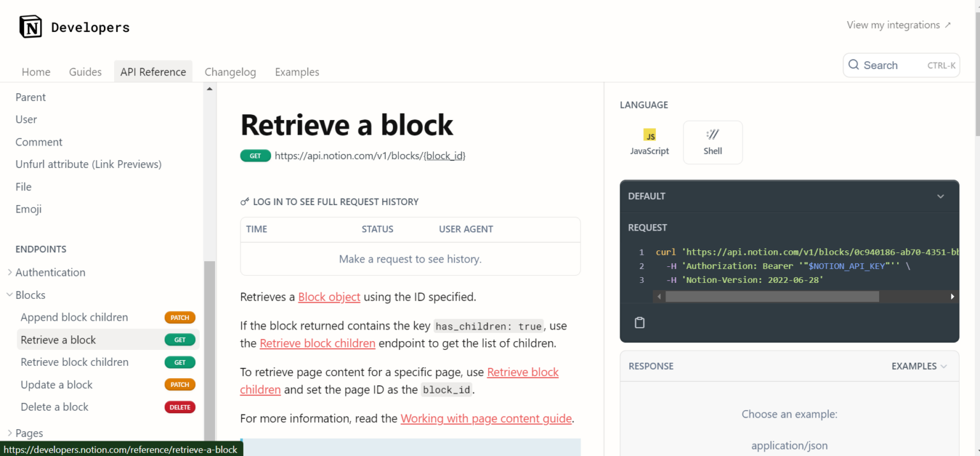Select Append block children in sidebar
Viewport: 980px width, 456px height.
(x=74, y=317)
